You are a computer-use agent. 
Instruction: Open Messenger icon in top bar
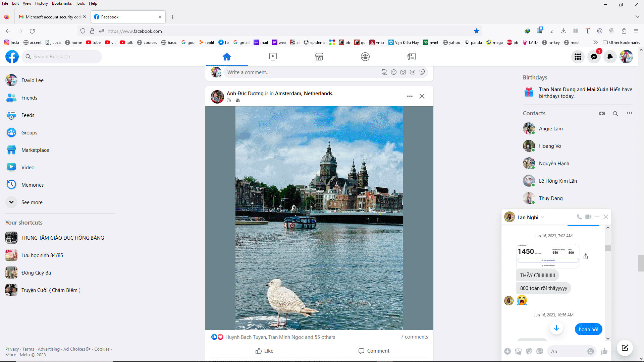coord(594,57)
